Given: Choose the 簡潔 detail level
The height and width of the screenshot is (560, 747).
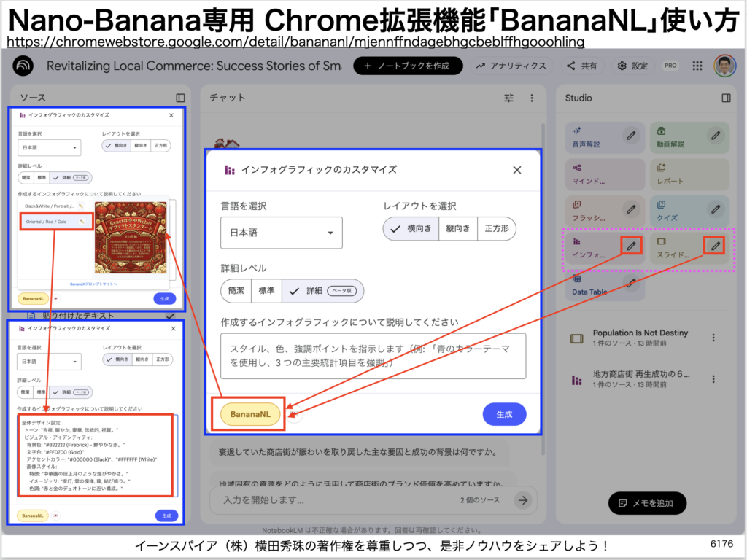Looking at the screenshot, I should (236, 290).
